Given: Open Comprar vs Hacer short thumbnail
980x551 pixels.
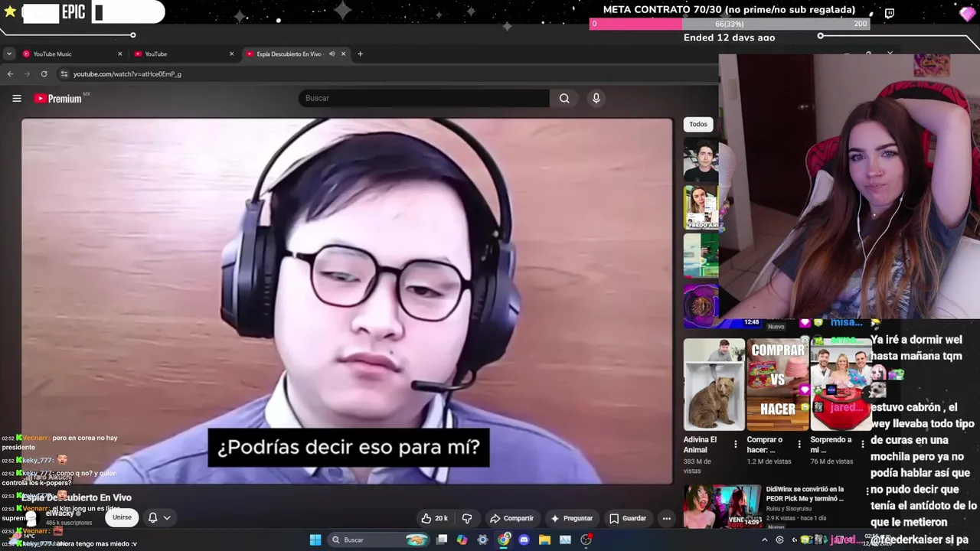Looking at the screenshot, I should pos(777,384).
